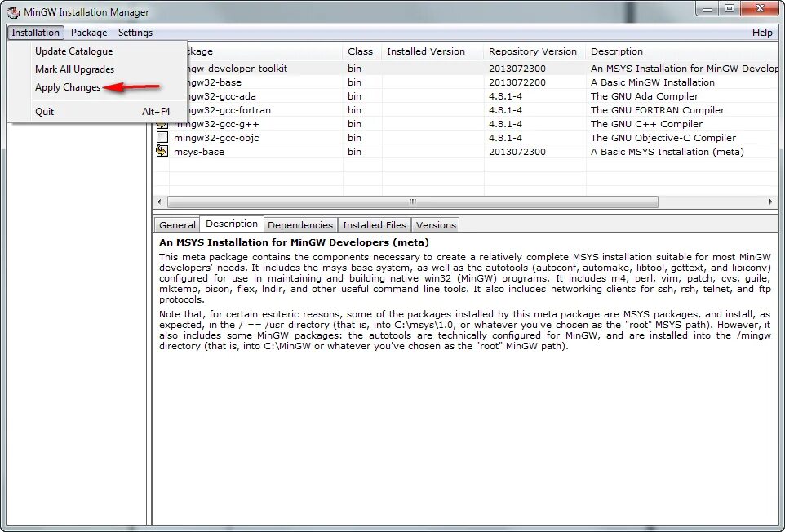Select the mingw32-gcc-ada package row
785x532 pixels.
point(466,96)
